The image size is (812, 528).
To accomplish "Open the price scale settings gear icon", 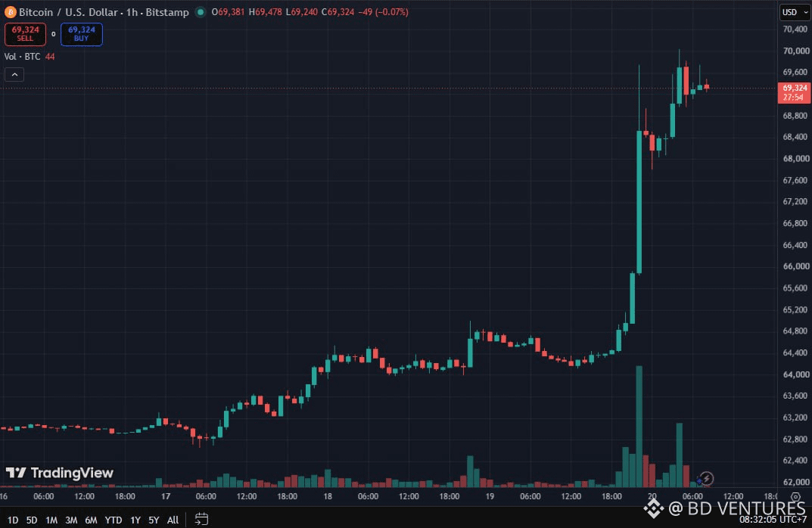I will click(x=795, y=497).
